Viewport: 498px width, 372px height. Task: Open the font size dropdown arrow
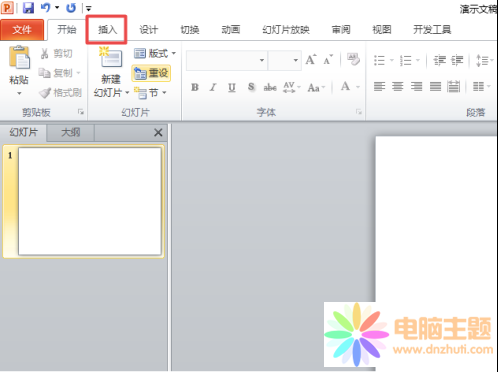coord(296,60)
